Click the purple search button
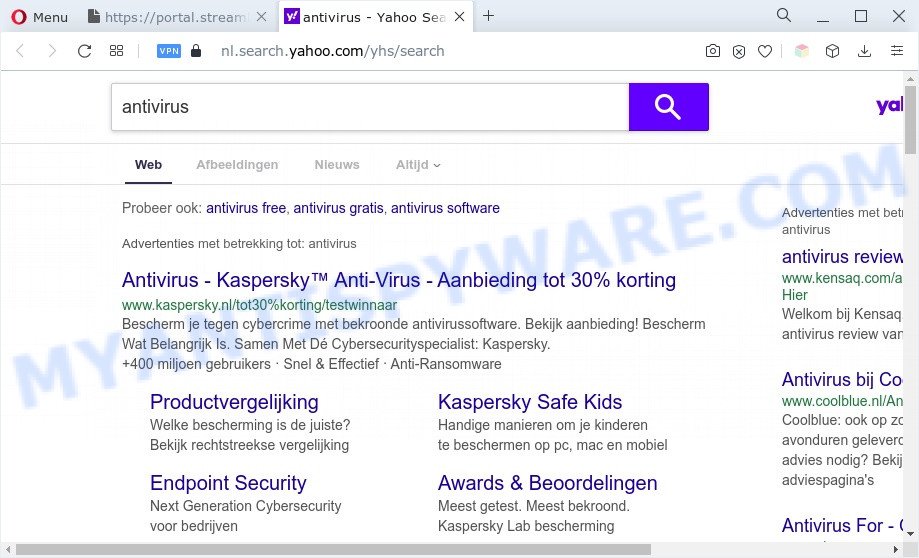919x558 pixels. (669, 107)
